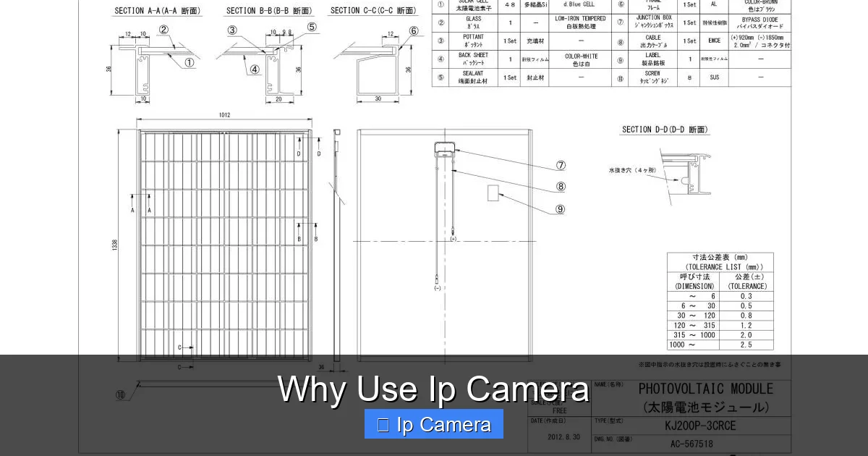This screenshot has height=456, width=868.
Task: Click the 1338 height dimension label
Action: coord(114,246)
